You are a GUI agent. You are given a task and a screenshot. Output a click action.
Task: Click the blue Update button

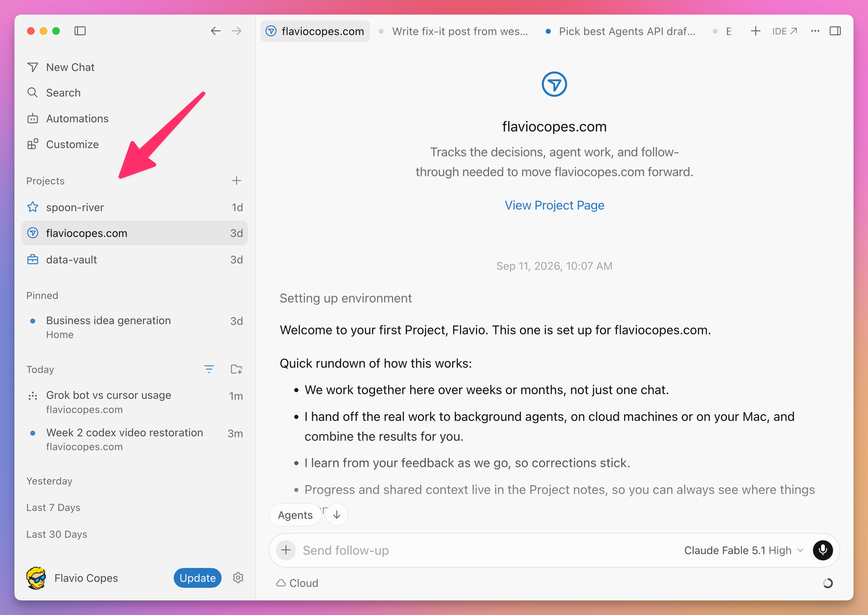(197, 578)
